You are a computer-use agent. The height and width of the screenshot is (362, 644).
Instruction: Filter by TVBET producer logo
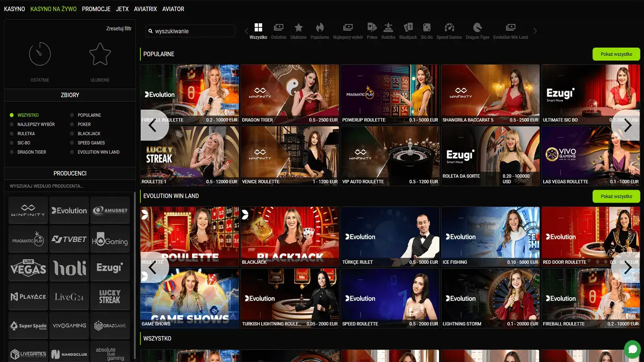tap(69, 239)
